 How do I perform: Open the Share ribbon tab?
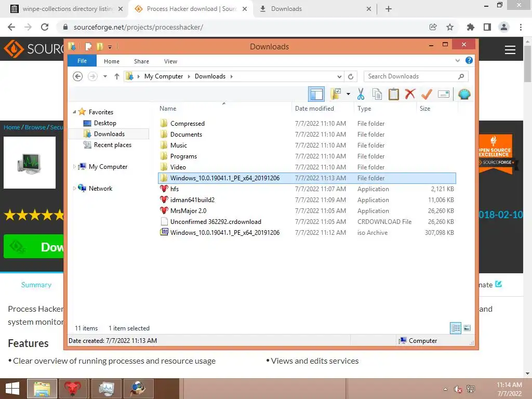point(141,61)
